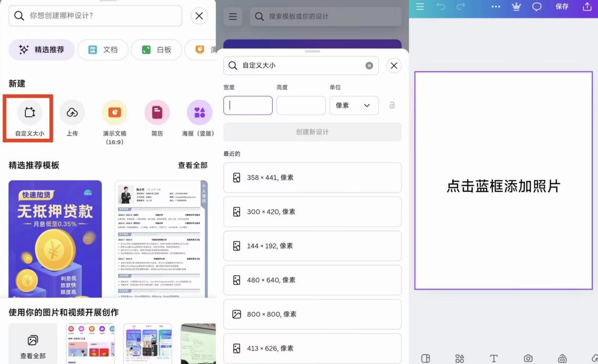Switch to the 文档 tab
Viewport: 598px width, 364px height.
(x=102, y=50)
